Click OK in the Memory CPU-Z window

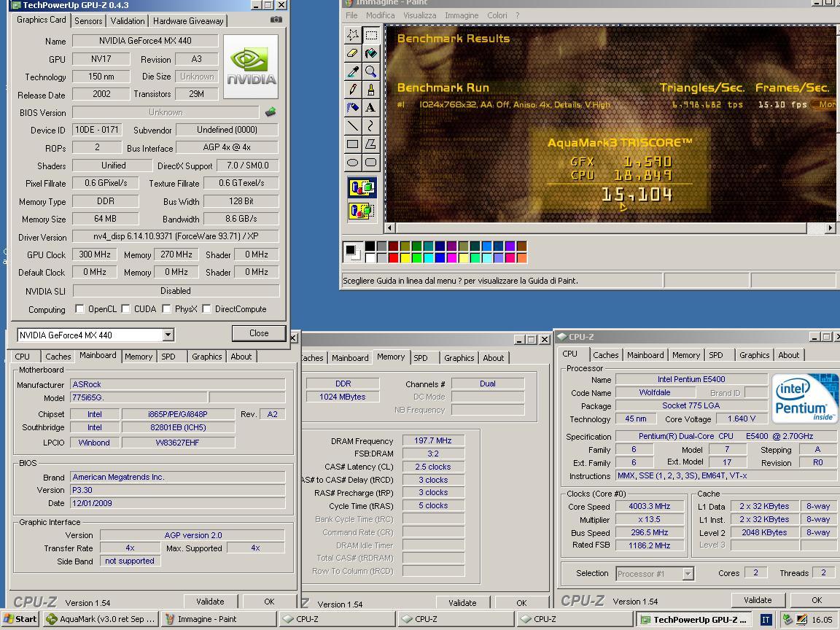(521, 603)
